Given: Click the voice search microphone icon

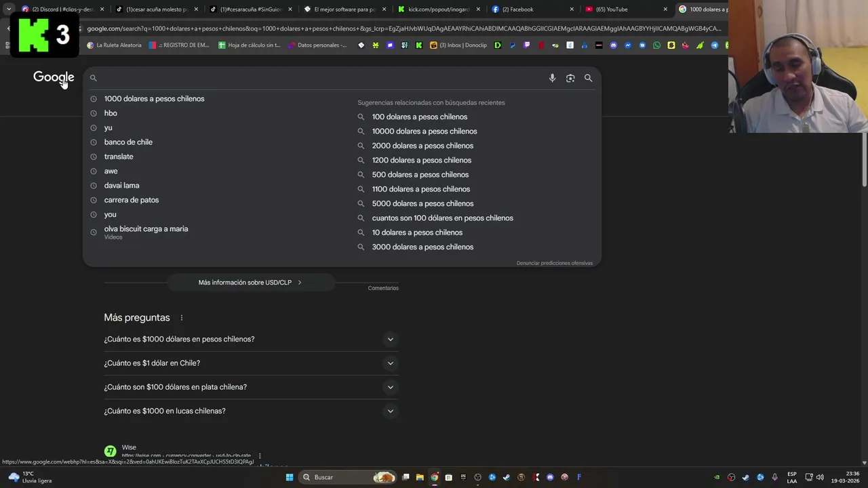Looking at the screenshot, I should tap(552, 78).
